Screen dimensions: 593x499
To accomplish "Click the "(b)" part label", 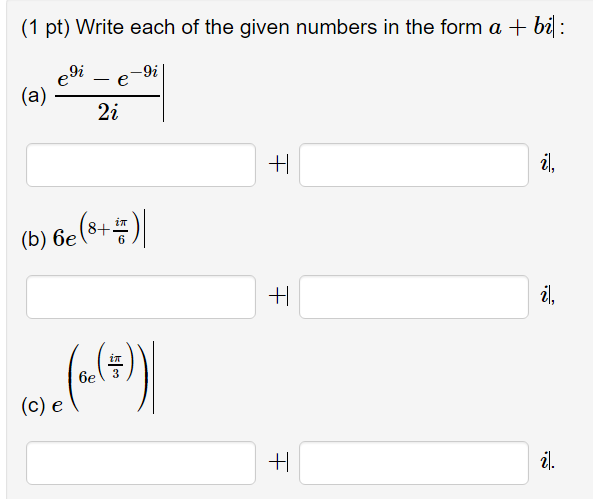I will (x=34, y=239).
